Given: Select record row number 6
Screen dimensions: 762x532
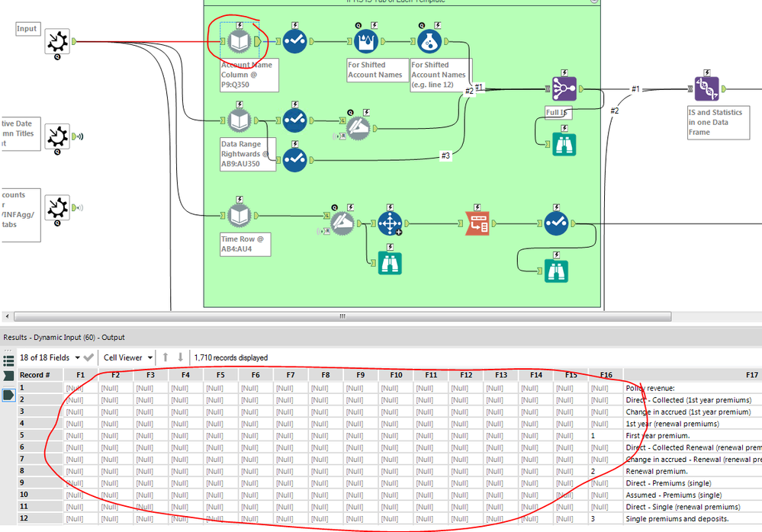Looking at the screenshot, I should [x=40, y=447].
